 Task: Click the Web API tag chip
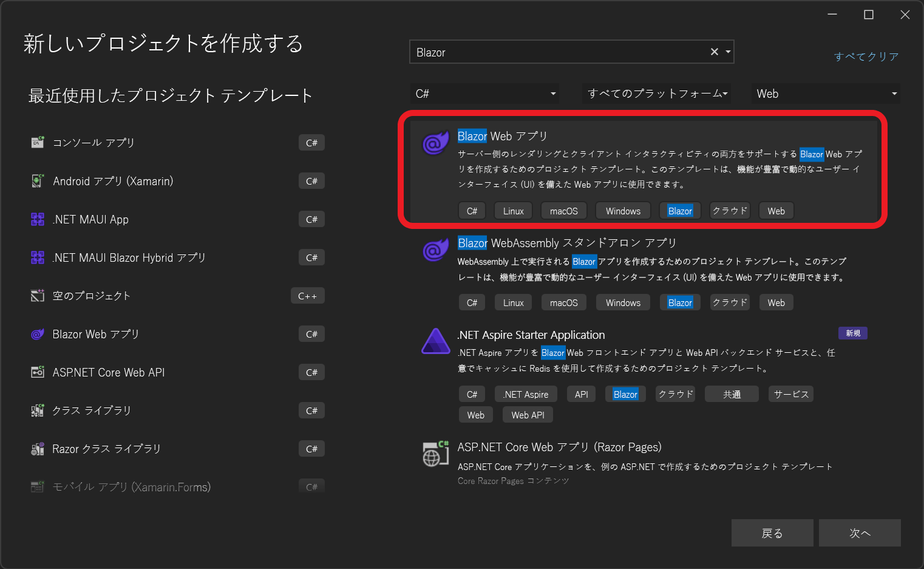pyautogui.click(x=528, y=415)
